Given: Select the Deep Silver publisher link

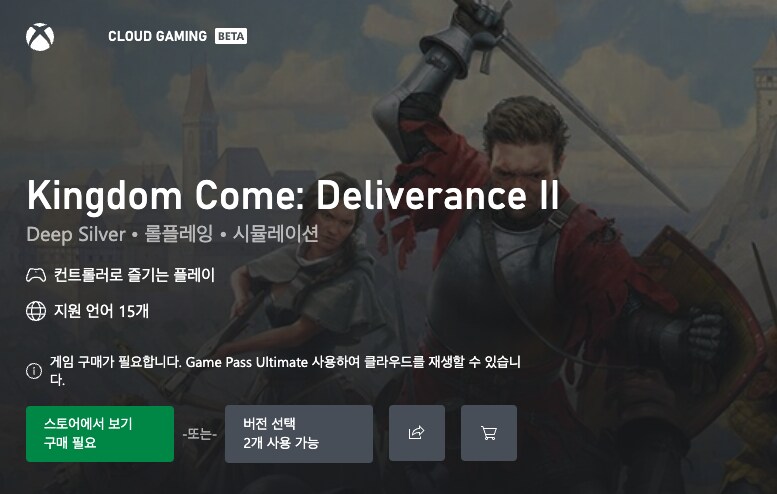Looking at the screenshot, I should point(76,234).
